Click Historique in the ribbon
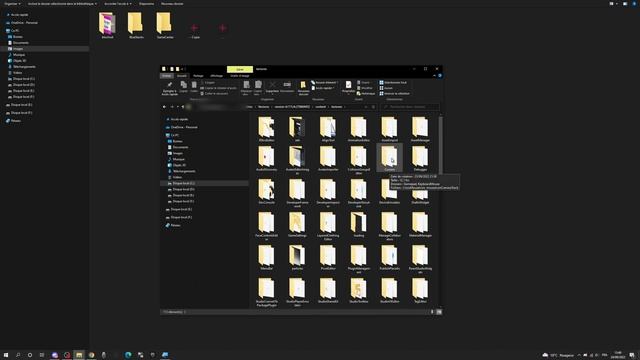 pos(366,93)
